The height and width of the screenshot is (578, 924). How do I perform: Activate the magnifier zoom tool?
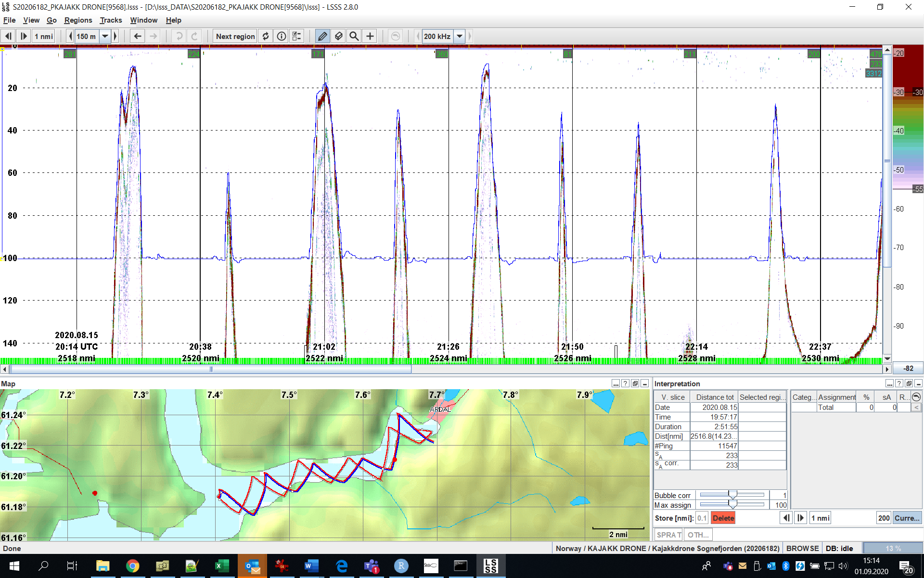354,36
